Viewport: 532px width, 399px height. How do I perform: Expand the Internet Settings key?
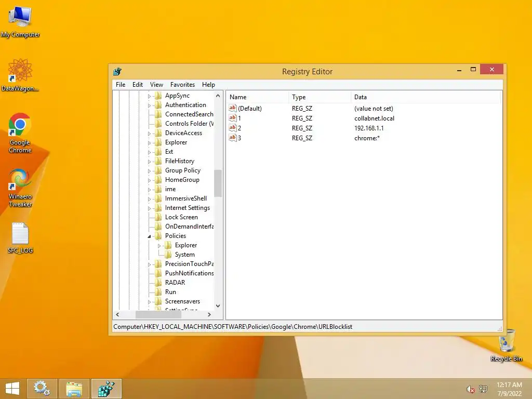pyautogui.click(x=149, y=208)
